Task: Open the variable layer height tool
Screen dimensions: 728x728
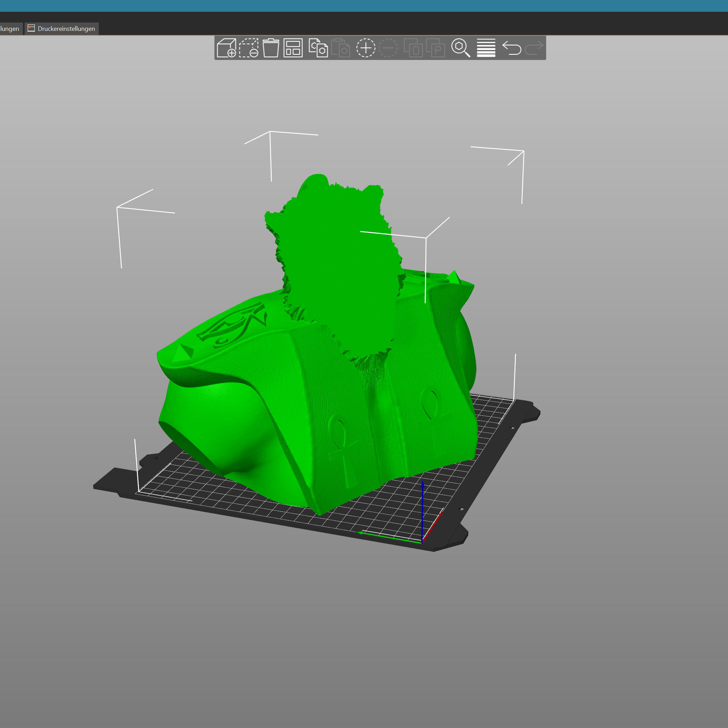Action: (485, 48)
